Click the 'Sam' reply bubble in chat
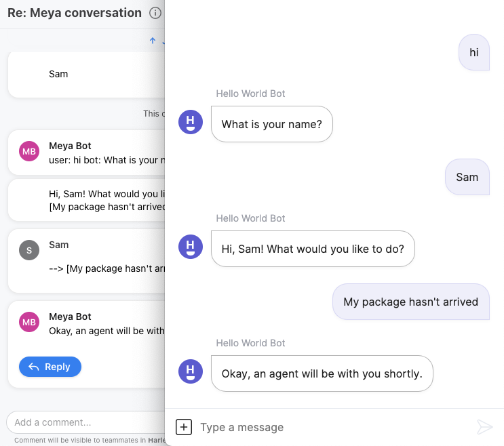This screenshot has width=504, height=446. (x=467, y=177)
